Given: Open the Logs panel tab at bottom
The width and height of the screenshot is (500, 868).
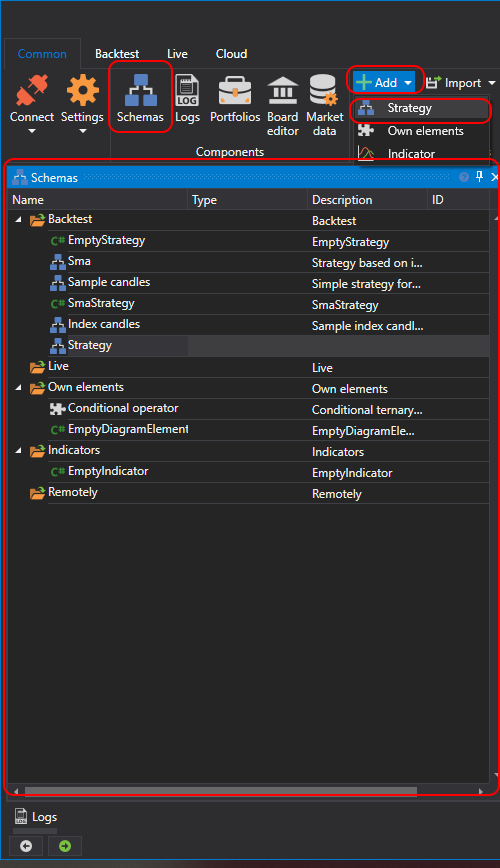Looking at the screenshot, I should (35, 817).
